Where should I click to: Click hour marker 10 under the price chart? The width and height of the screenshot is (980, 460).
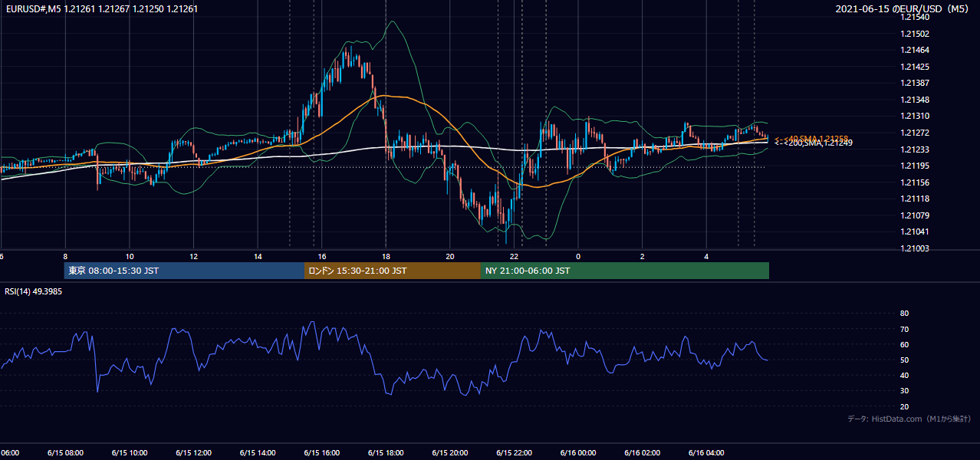coord(130,257)
